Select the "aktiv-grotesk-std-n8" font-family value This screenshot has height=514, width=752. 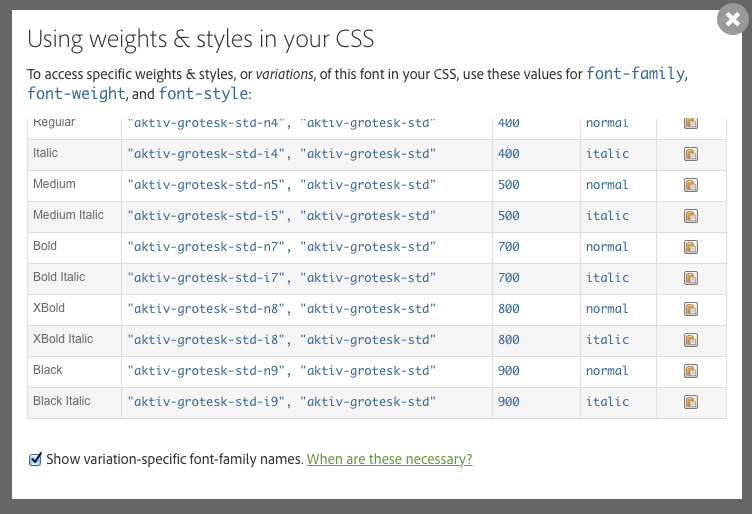pyautogui.click(x=206, y=309)
